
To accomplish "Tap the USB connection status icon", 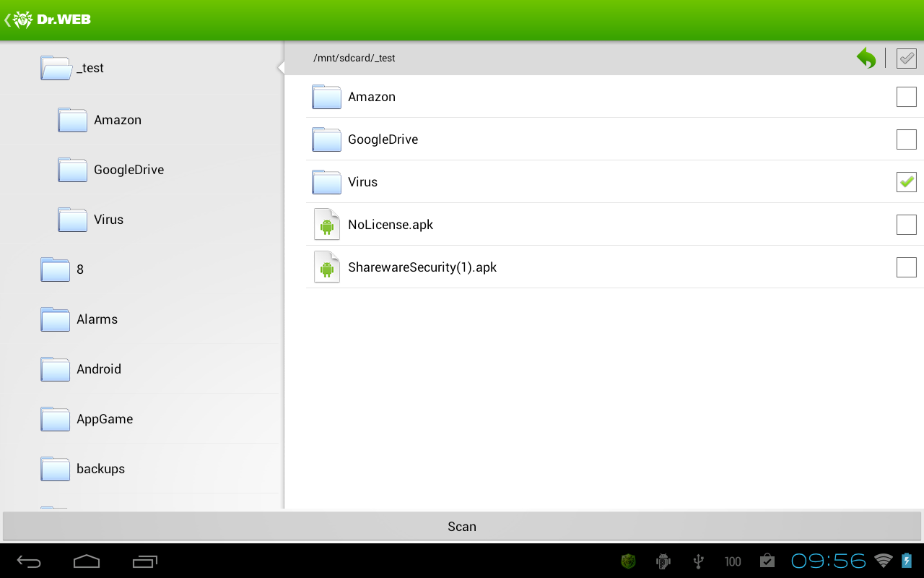I will pos(698,561).
